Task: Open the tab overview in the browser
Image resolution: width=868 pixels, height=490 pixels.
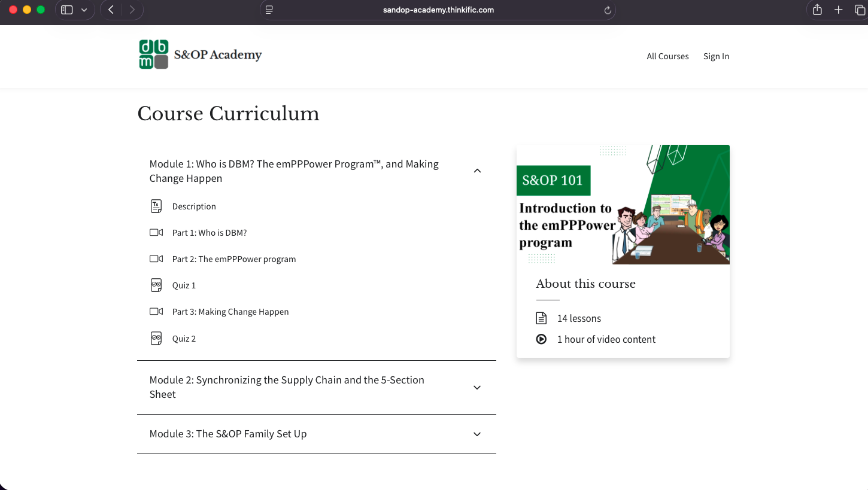Action: pos(860,10)
